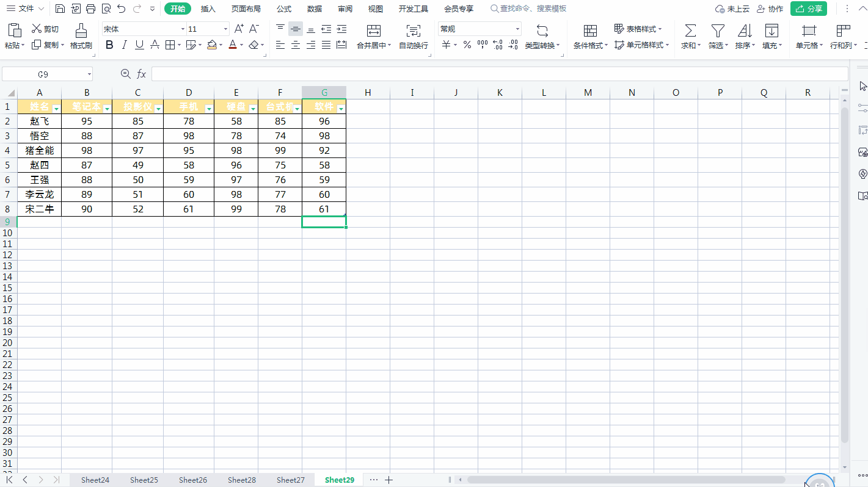Switch to the 插入 ribbon tab
868x487 pixels.
click(x=208, y=9)
